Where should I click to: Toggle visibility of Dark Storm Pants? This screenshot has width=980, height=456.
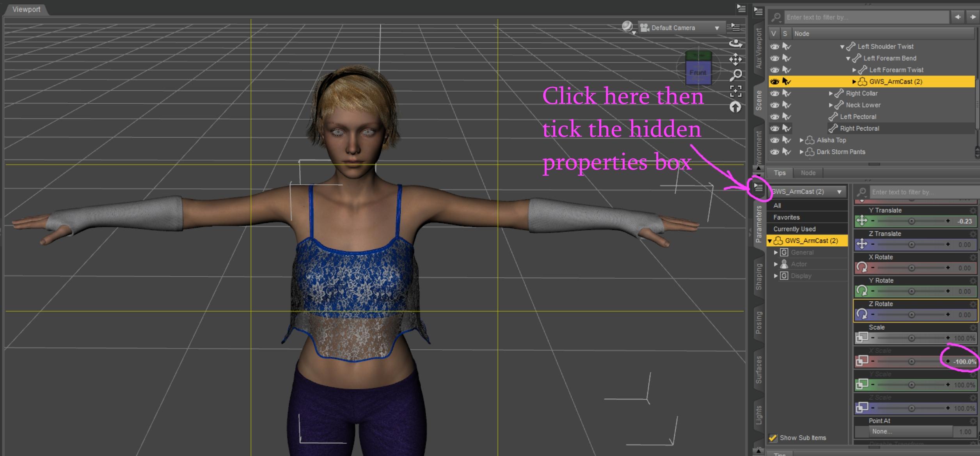[x=774, y=152]
